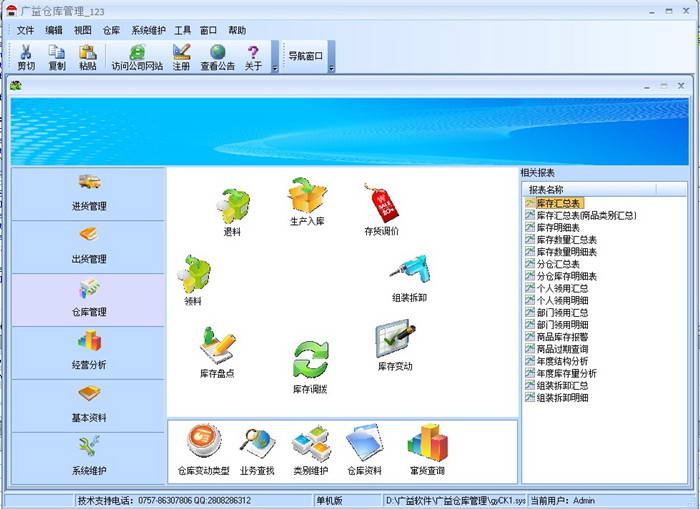This screenshot has height=509, width=700.
Task: Click the 当前用户: Admin status entry
Action: click(x=562, y=501)
